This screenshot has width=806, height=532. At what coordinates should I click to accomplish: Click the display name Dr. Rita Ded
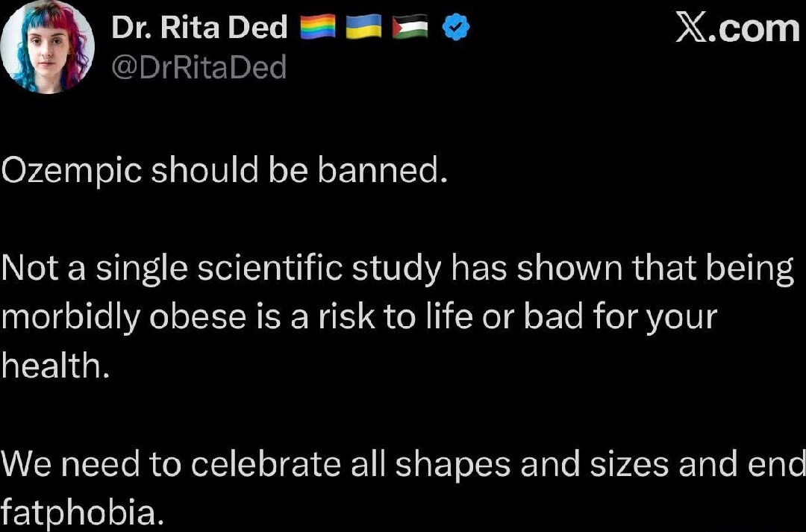point(199,28)
